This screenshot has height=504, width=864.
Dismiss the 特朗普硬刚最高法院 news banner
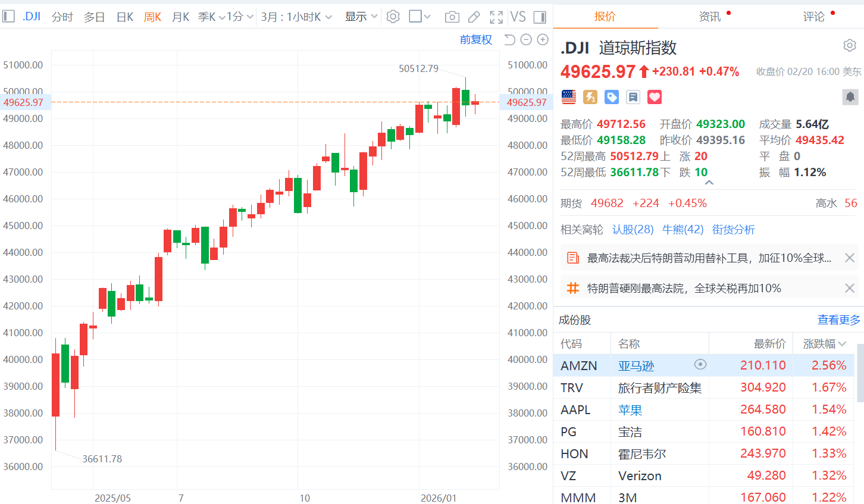(850, 289)
